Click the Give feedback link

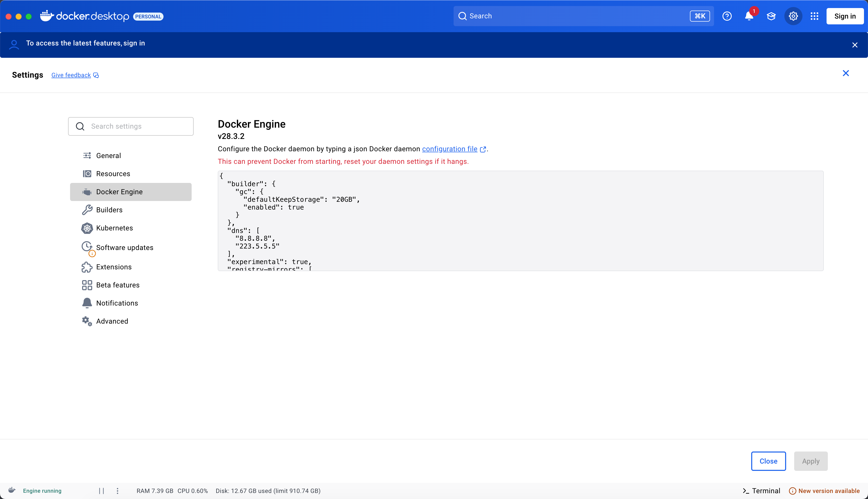click(71, 75)
